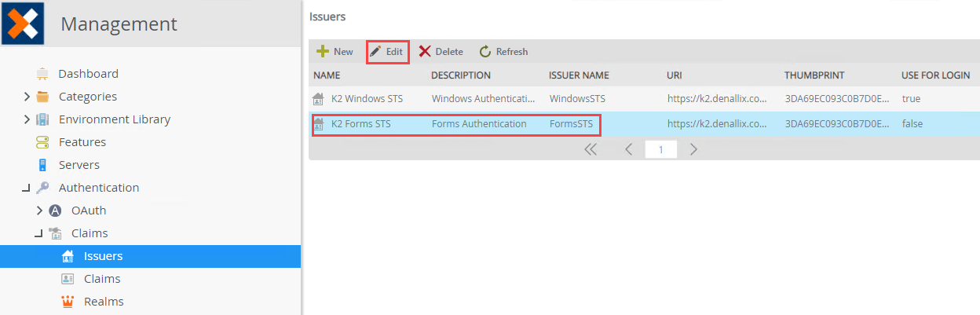This screenshot has height=315, width=980.
Task: Collapse the Claims parent node
Action: pyautogui.click(x=38, y=234)
